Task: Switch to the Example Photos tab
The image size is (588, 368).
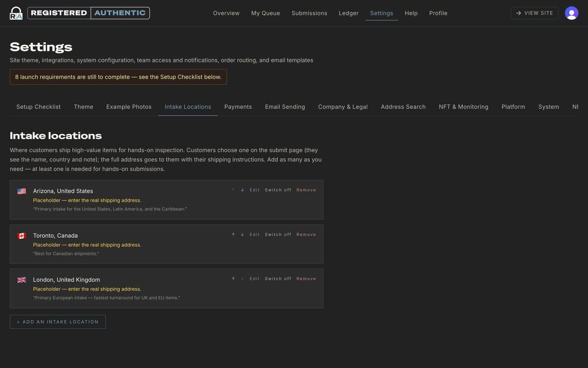Action: [129, 107]
